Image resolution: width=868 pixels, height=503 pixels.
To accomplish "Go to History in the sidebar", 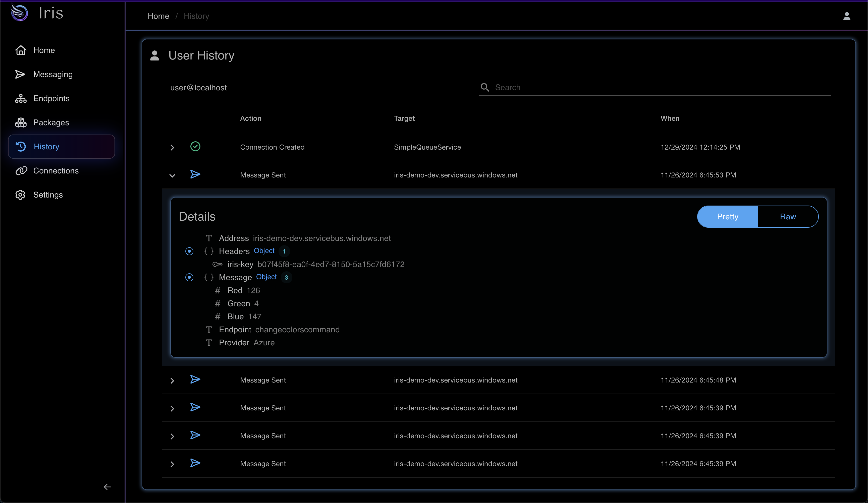I will [x=46, y=147].
